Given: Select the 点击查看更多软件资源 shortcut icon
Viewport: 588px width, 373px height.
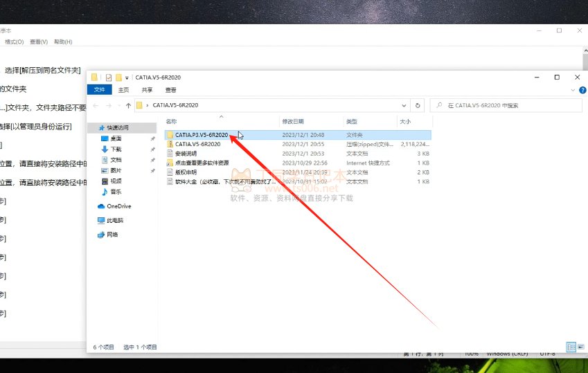Looking at the screenshot, I should 170,163.
